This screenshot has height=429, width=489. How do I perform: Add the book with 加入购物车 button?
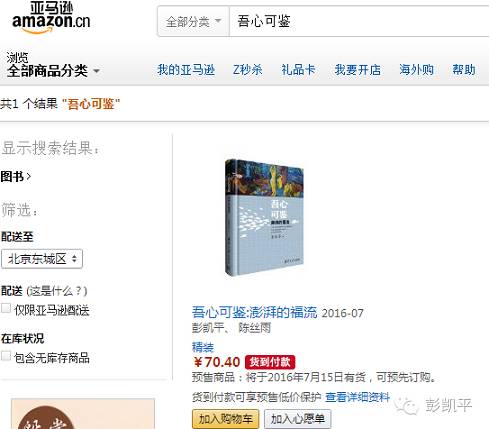coord(225,419)
